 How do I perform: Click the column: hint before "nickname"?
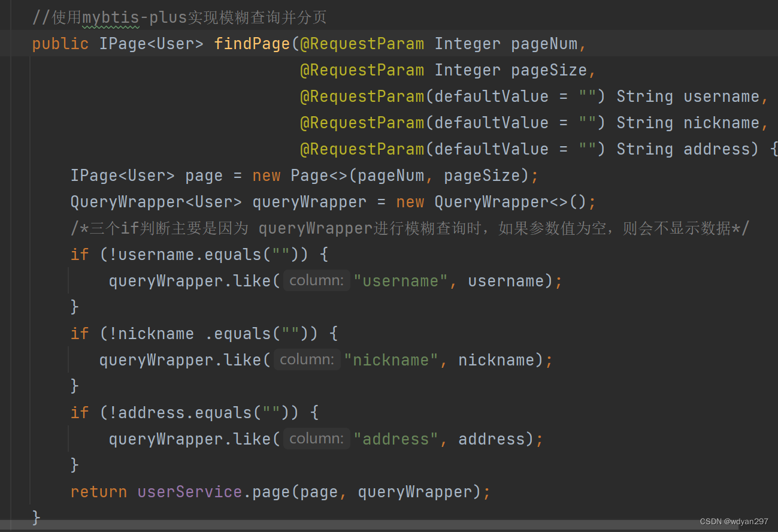pyautogui.click(x=307, y=359)
